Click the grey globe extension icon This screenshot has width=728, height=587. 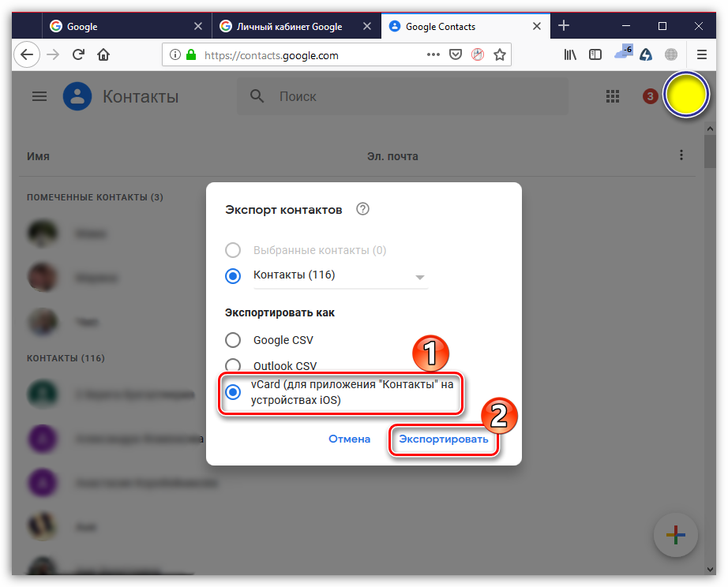coord(671,54)
